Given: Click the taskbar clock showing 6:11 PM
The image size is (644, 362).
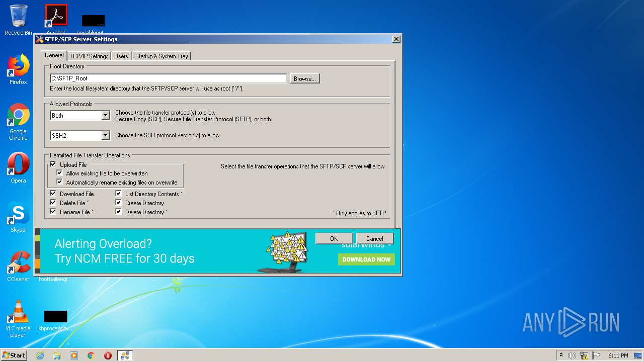Looking at the screenshot, I should point(618,355).
